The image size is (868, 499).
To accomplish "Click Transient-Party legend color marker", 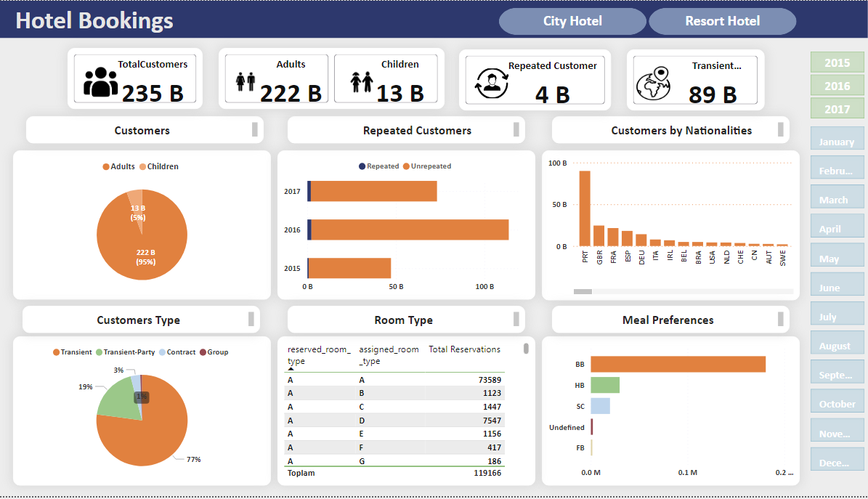I will [99, 352].
